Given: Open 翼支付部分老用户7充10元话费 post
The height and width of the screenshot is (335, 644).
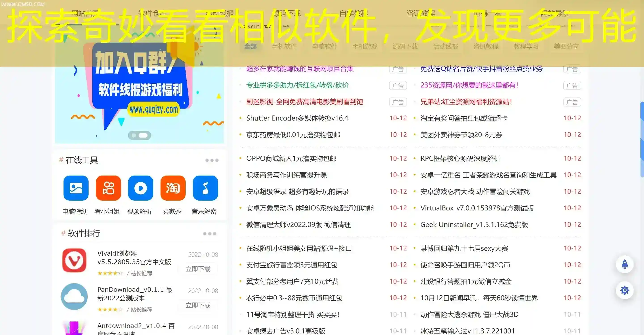Looking at the screenshot, I should (292, 282).
